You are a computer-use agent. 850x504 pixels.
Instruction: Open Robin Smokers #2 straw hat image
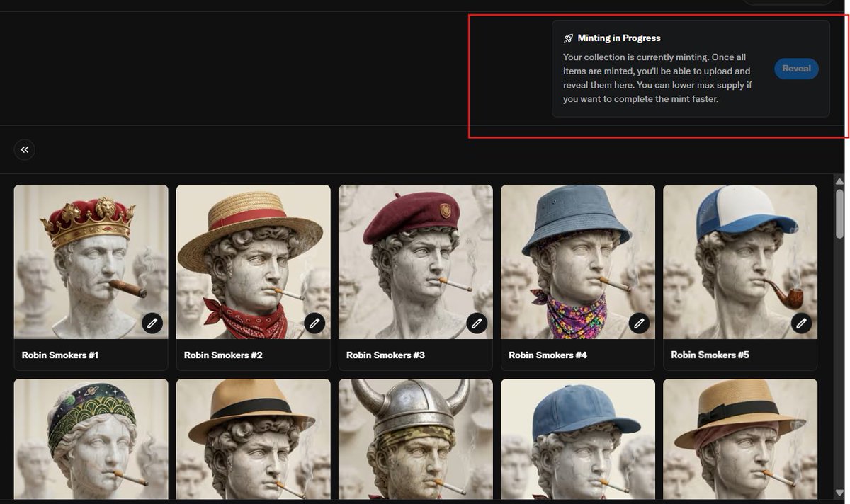click(253, 262)
